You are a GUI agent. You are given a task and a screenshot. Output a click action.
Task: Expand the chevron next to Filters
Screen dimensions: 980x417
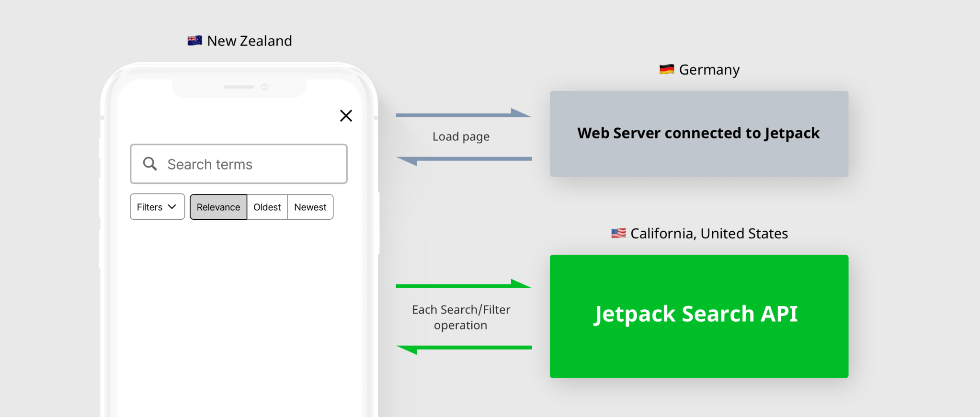[x=172, y=207]
